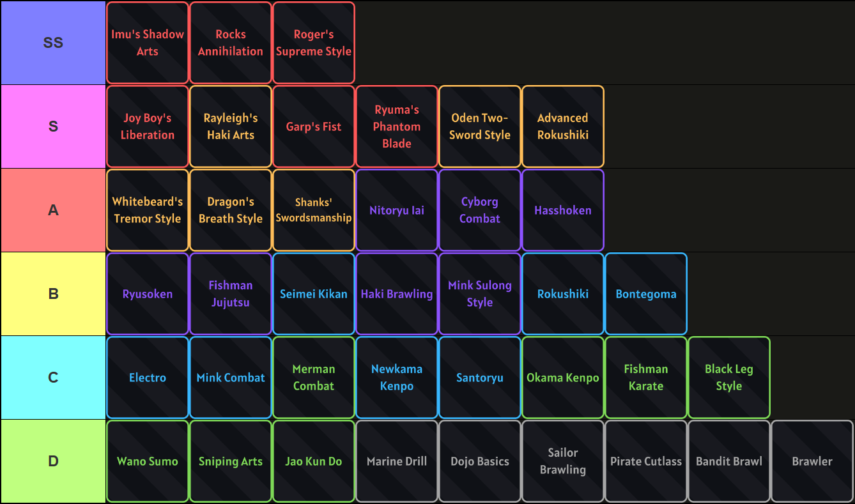Click the Rocks Annihilation card in SS tier
The width and height of the screenshot is (855, 504).
pyautogui.click(x=230, y=42)
